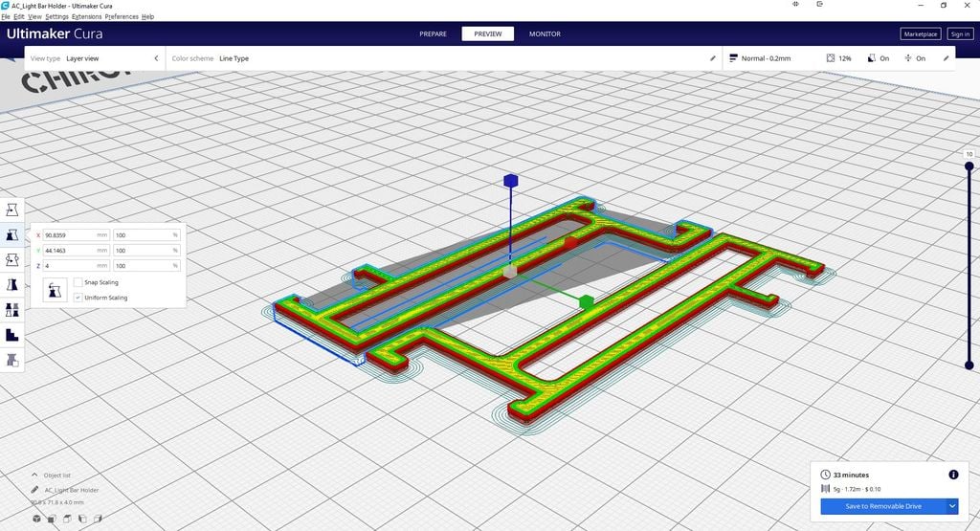This screenshot has width=980, height=531.
Task: Click the 33 minutes print time text
Action: 851,475
